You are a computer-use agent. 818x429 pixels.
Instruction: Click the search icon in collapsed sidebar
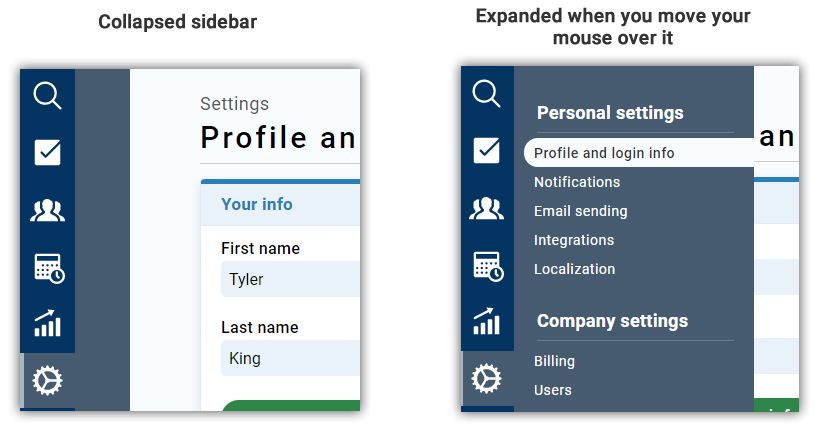click(47, 96)
